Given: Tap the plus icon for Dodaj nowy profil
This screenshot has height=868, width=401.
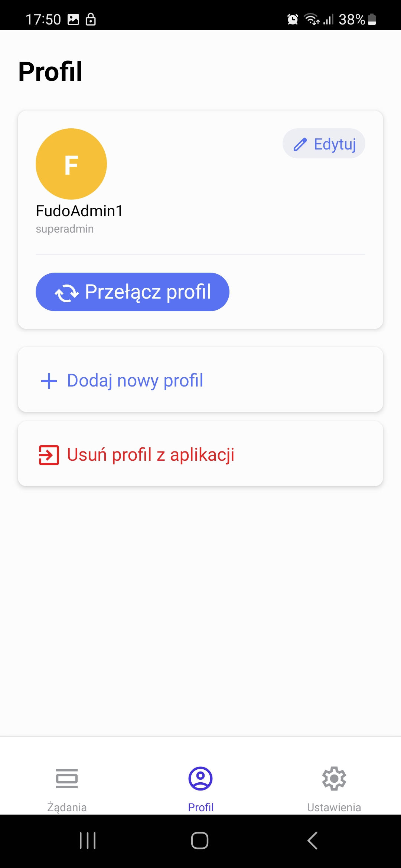Looking at the screenshot, I should click(x=49, y=381).
